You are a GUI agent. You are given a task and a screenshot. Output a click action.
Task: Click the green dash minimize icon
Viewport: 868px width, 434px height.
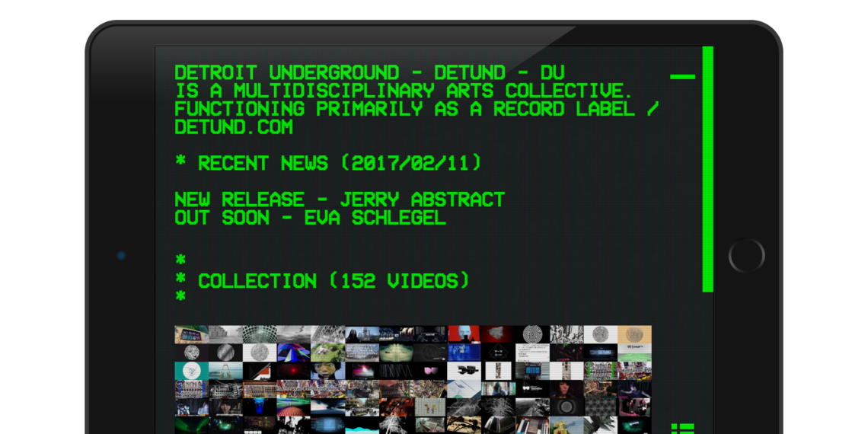tap(682, 76)
